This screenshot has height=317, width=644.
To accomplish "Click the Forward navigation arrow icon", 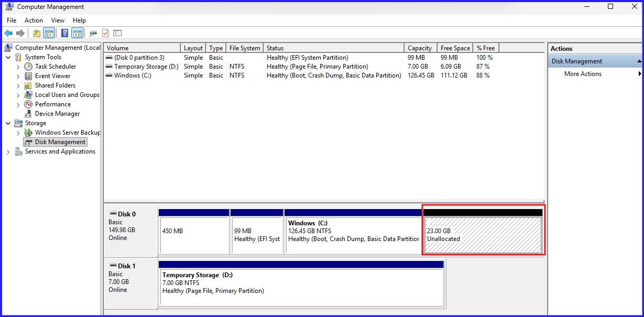I will (x=21, y=32).
